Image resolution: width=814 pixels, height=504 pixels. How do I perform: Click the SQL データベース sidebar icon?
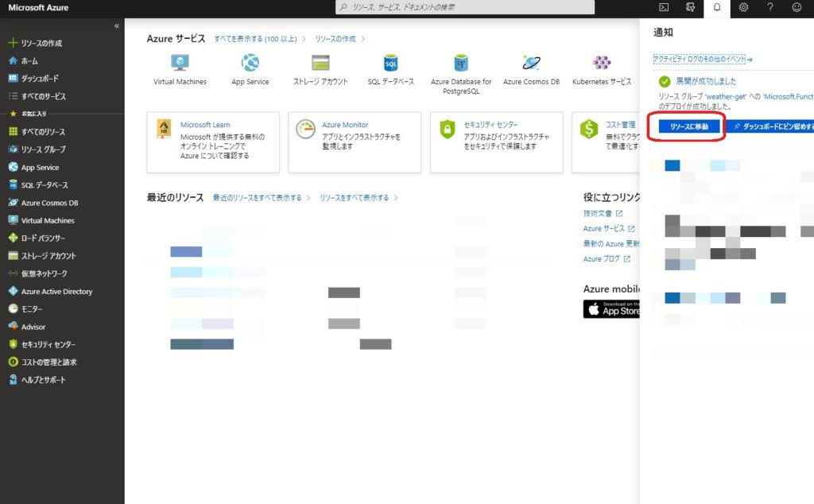13,184
